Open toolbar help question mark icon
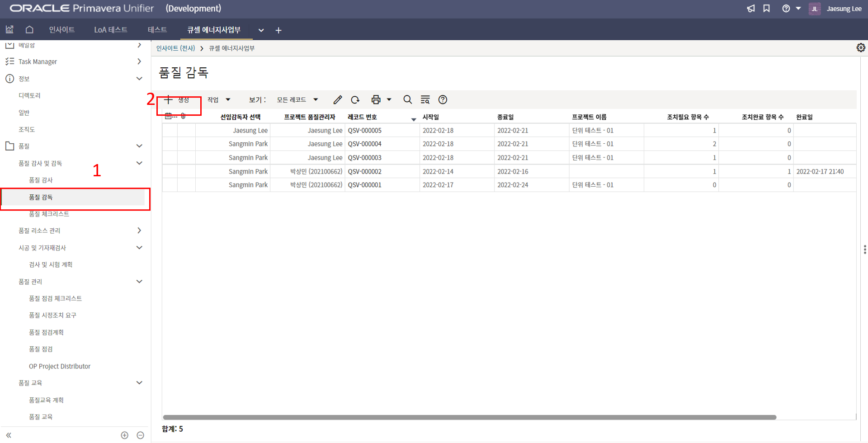The width and height of the screenshot is (868, 443). point(443,100)
